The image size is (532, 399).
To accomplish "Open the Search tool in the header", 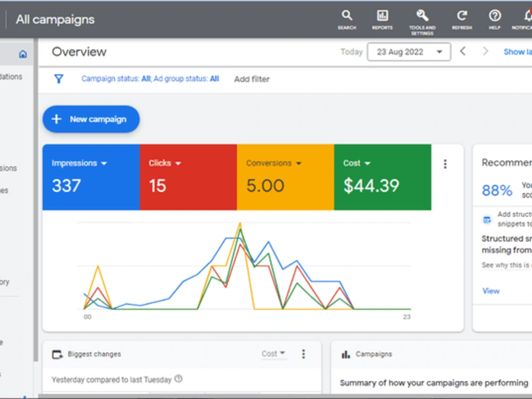I will coord(347,20).
